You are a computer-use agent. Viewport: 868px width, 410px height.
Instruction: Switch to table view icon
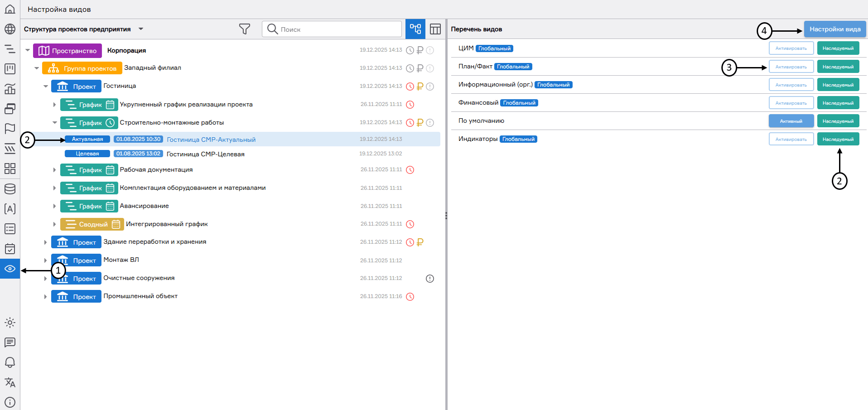(x=435, y=29)
